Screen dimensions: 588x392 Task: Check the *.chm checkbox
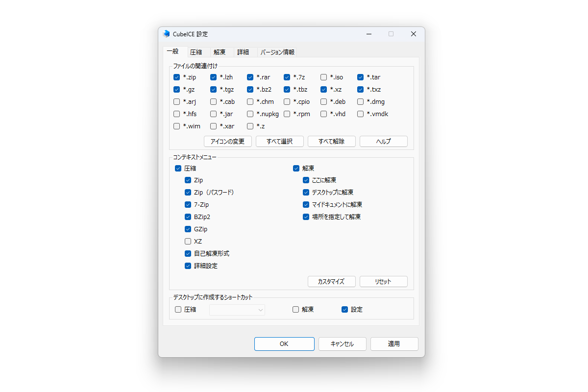pyautogui.click(x=250, y=101)
